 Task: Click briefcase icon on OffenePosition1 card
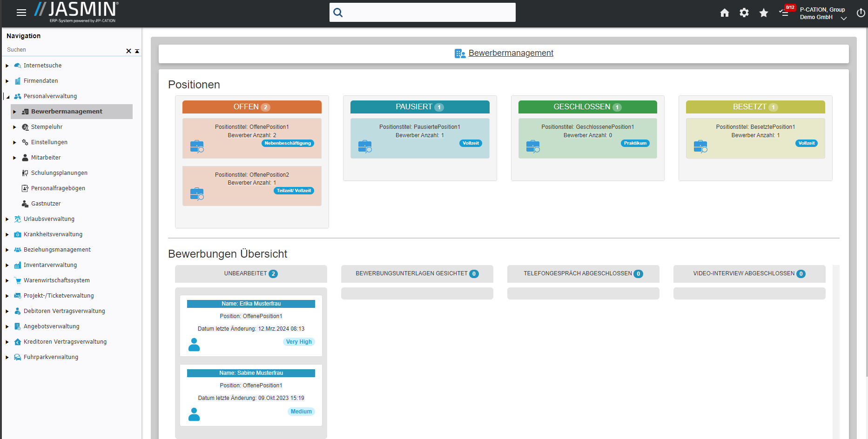197,146
